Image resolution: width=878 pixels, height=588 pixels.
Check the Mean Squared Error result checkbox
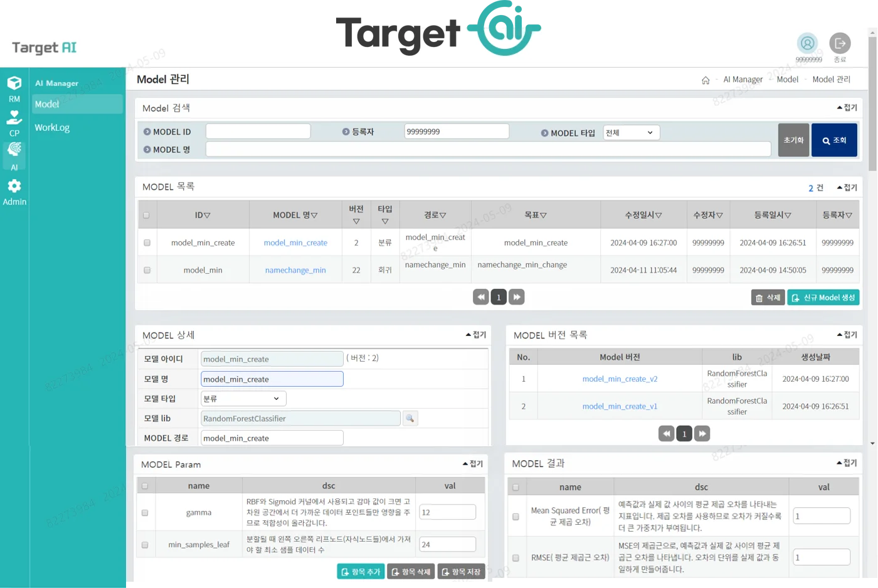pos(516,515)
